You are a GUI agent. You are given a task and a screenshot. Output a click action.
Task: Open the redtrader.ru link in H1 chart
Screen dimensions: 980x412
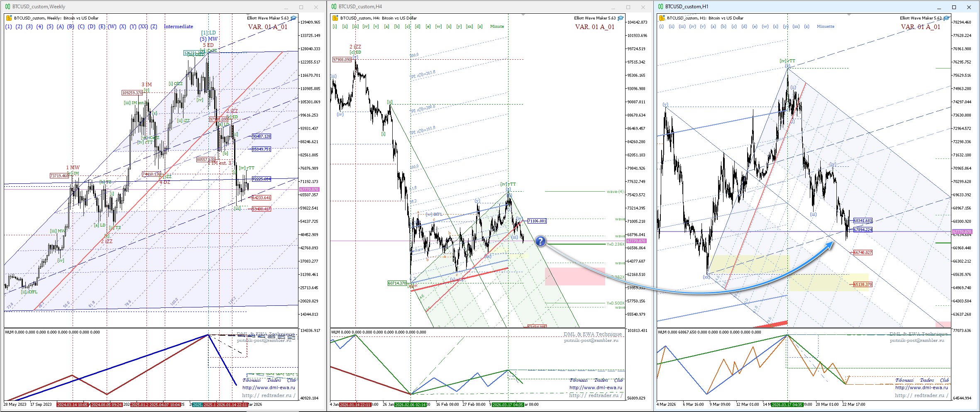click(921, 395)
